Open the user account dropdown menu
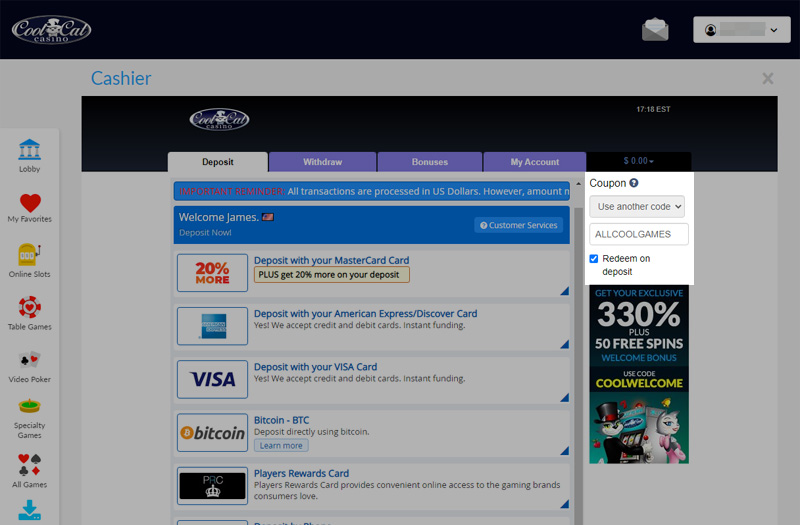Image resolution: width=800 pixels, height=525 pixels. [741, 30]
